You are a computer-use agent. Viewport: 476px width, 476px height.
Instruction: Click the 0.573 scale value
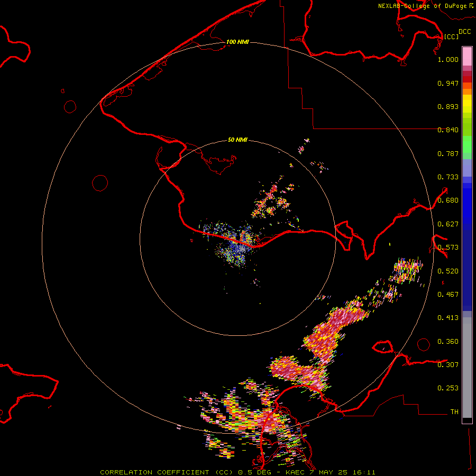[x=448, y=248]
